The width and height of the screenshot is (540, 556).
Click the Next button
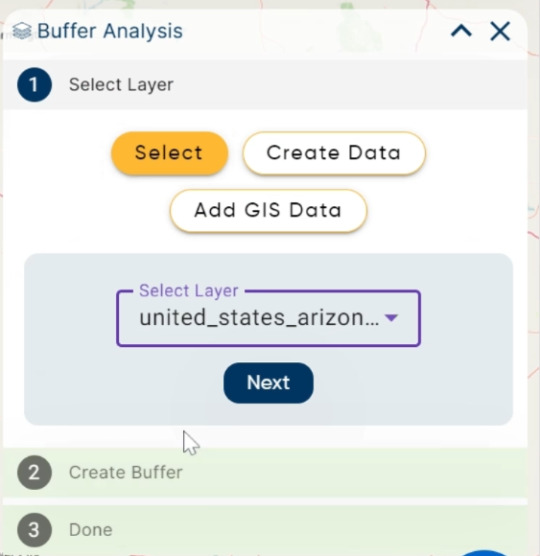click(x=268, y=383)
